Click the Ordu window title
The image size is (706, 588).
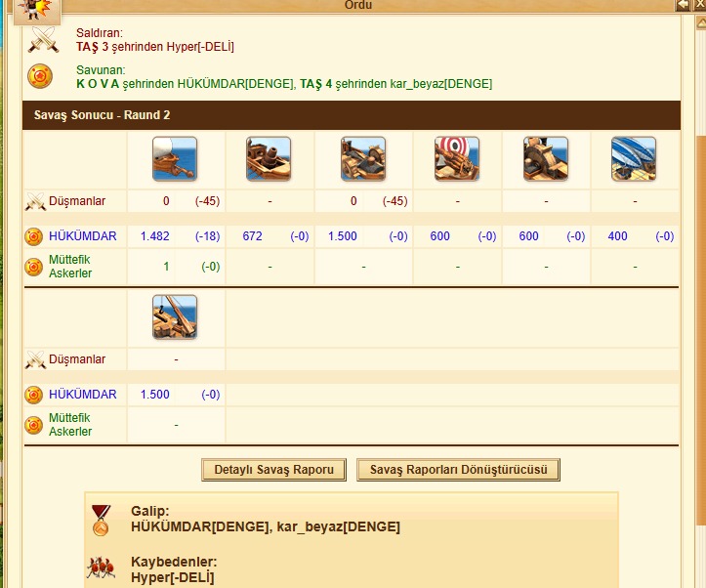358,5
